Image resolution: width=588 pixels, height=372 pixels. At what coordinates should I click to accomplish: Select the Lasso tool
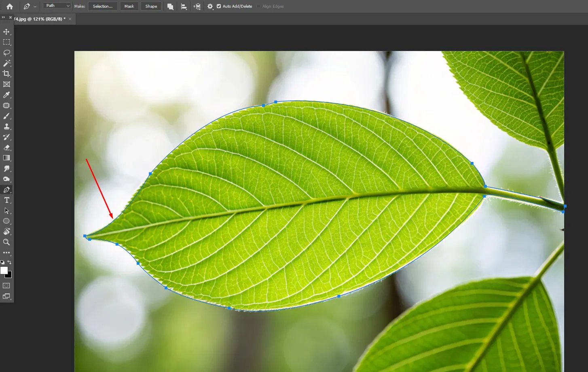pos(6,53)
